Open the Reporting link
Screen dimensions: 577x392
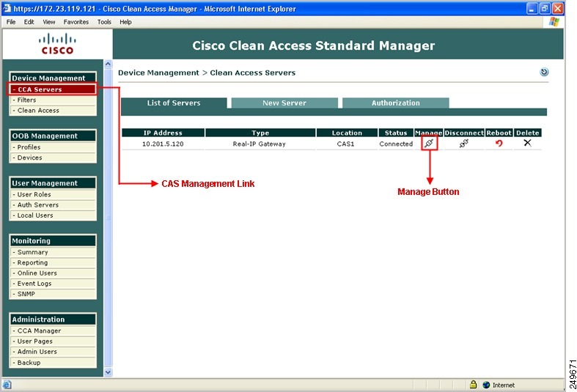pos(52,262)
